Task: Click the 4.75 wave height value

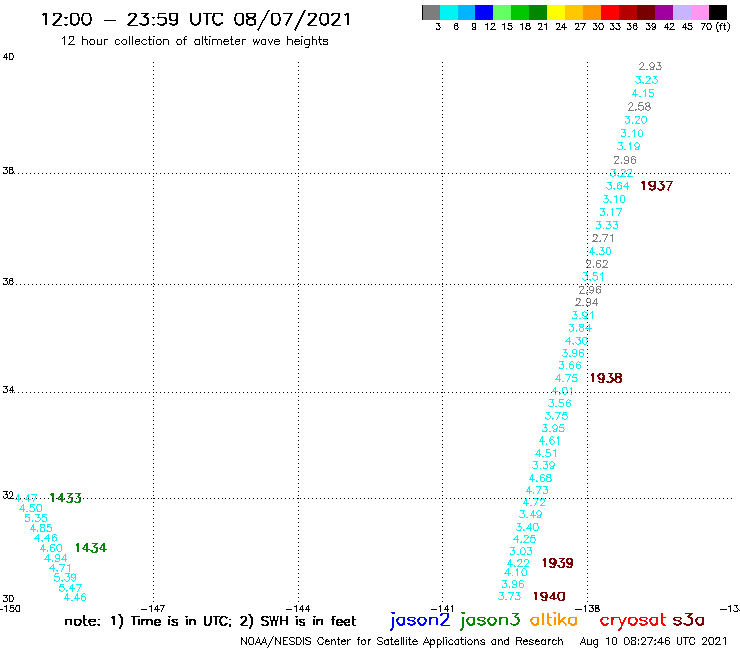Action: pyautogui.click(x=566, y=379)
